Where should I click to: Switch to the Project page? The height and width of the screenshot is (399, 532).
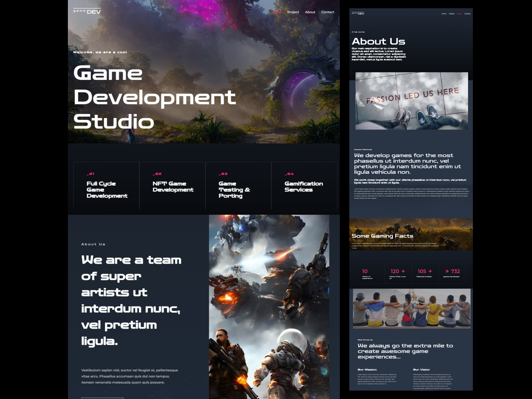pos(293,12)
